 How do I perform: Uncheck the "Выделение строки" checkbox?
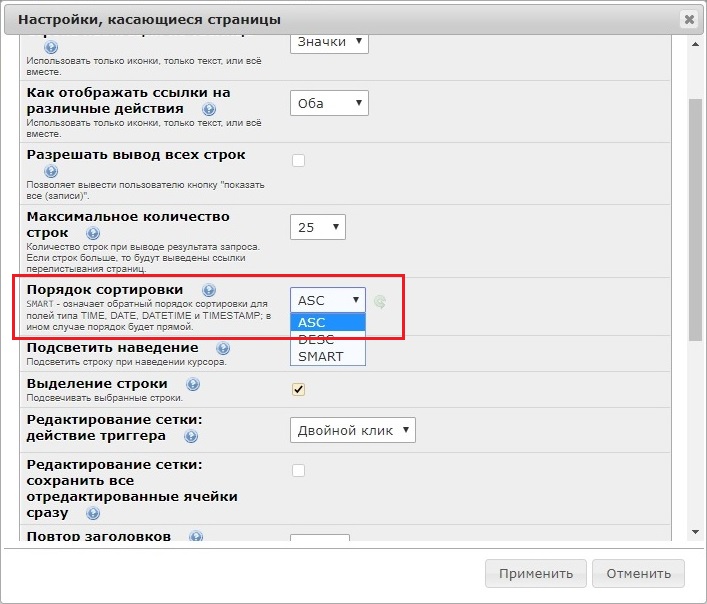tap(298, 389)
